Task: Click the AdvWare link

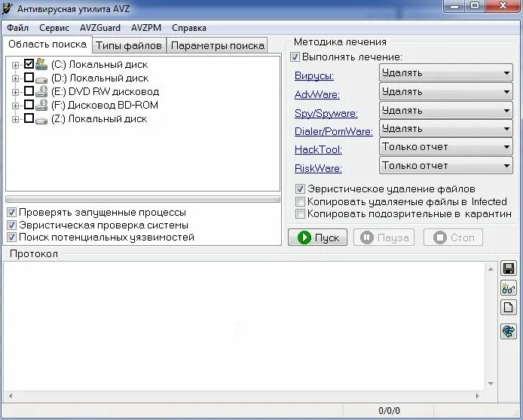Action: (x=317, y=95)
